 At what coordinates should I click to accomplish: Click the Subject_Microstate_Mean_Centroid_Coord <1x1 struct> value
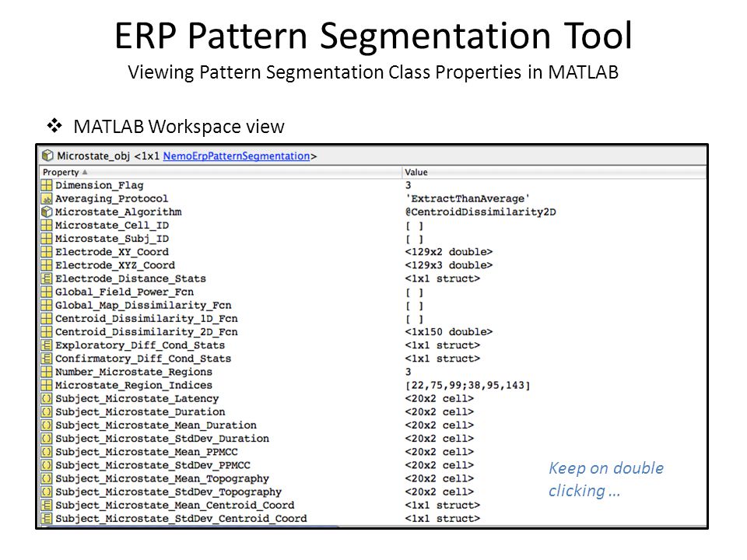coord(443,506)
